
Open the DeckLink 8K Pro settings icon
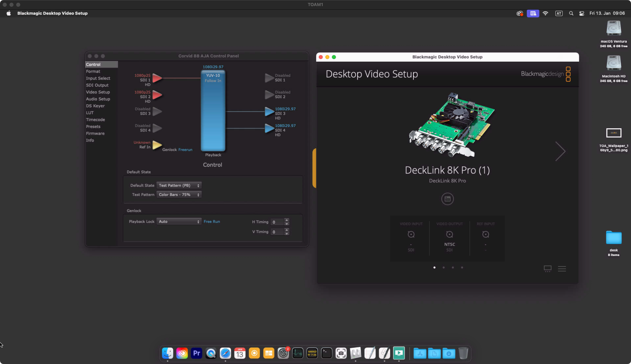pos(447,199)
